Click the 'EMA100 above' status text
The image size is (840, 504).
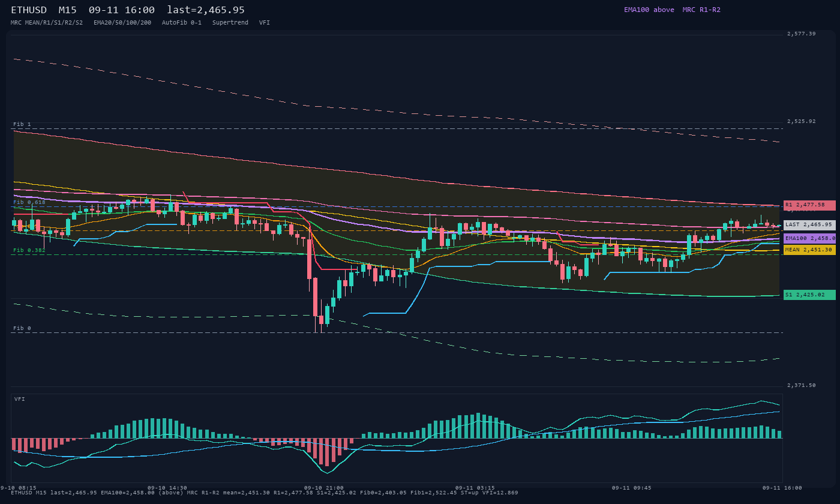[x=649, y=10]
